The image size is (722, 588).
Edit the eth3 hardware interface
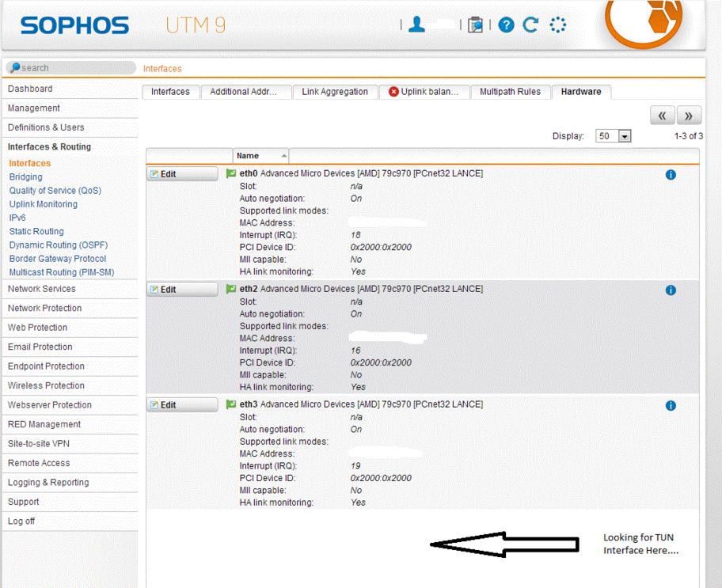pos(182,405)
